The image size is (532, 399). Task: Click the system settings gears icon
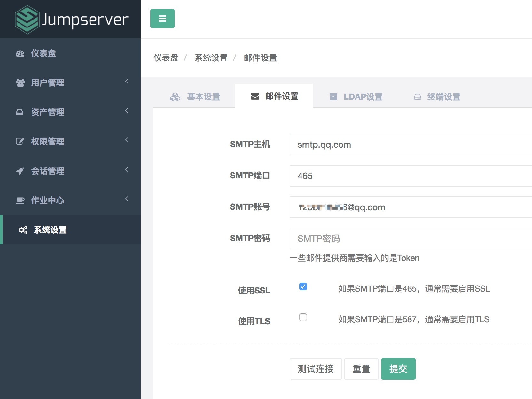point(23,230)
